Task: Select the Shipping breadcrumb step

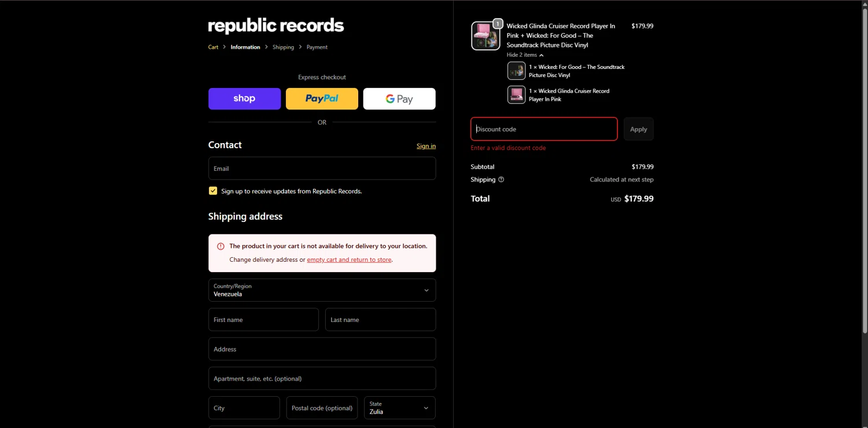Action: (283, 47)
